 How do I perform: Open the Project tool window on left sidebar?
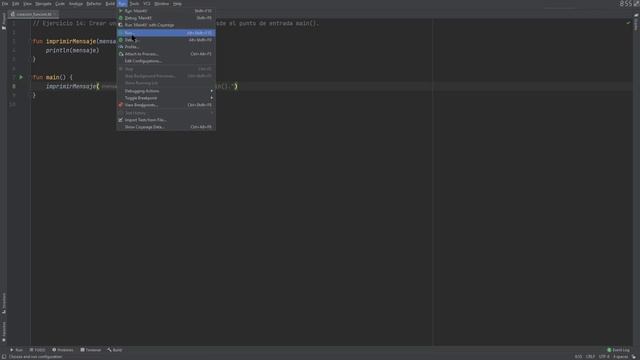(x=4, y=21)
